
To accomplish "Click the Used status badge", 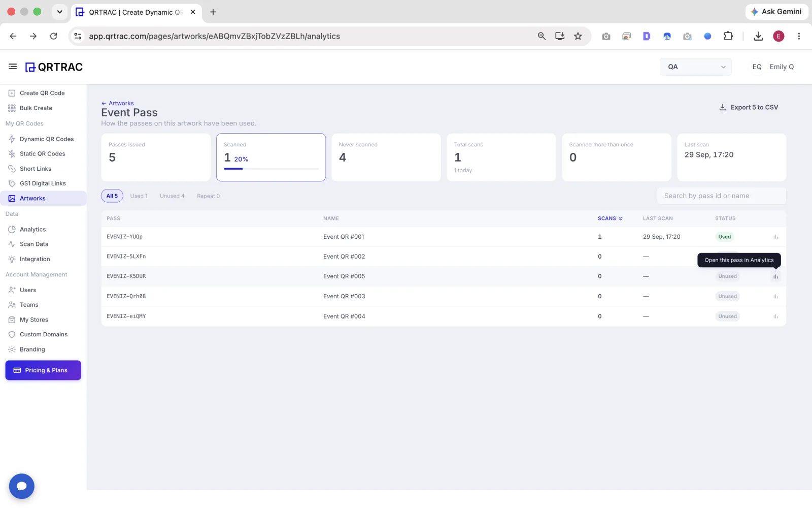I will pyautogui.click(x=724, y=237).
